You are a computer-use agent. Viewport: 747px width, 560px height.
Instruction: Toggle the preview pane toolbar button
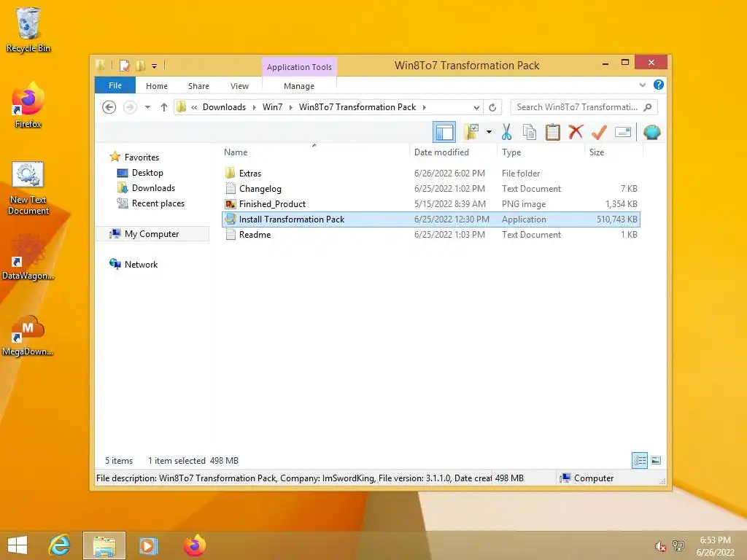(x=444, y=132)
